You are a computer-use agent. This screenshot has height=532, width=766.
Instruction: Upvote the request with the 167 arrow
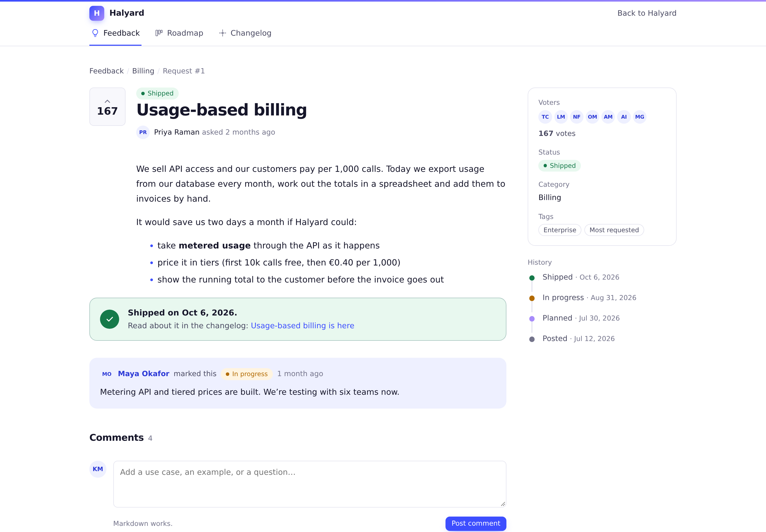pyautogui.click(x=107, y=107)
